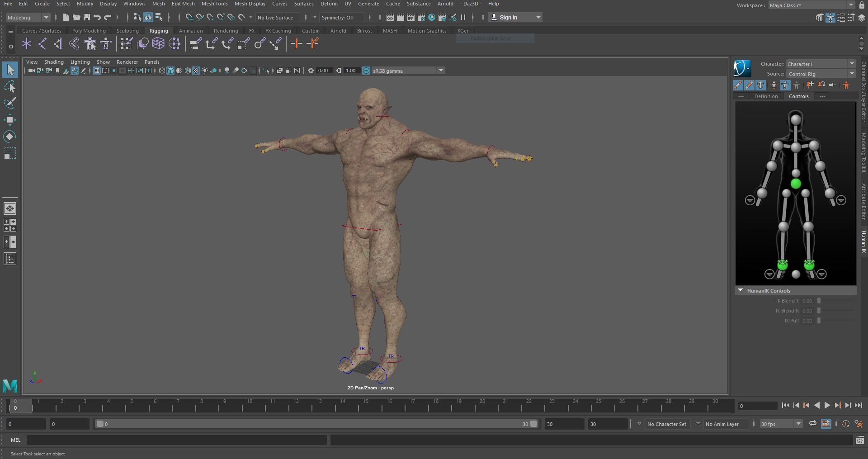Click the Quick Rig character shelf icon

coord(90,44)
